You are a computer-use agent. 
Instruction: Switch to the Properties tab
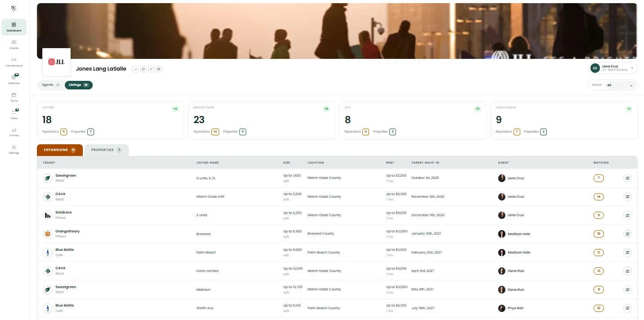[106, 150]
